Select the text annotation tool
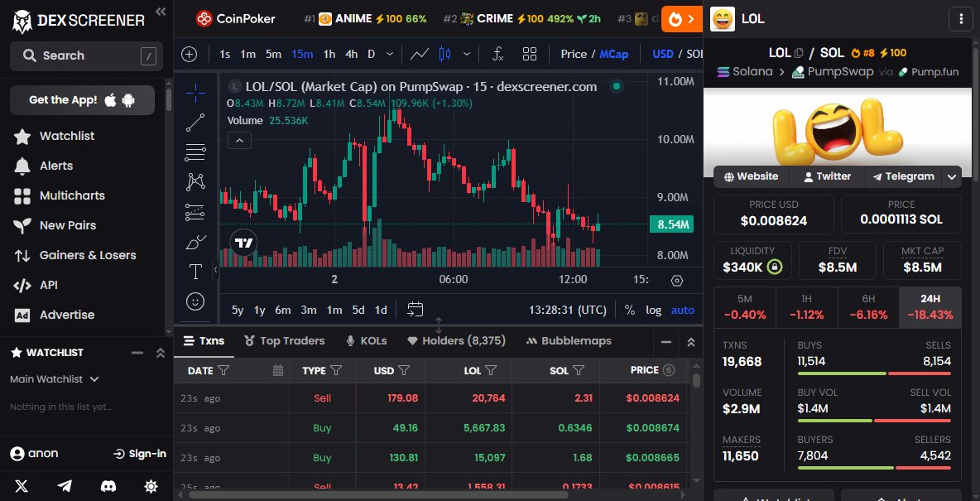Image resolution: width=980 pixels, height=501 pixels. (195, 272)
